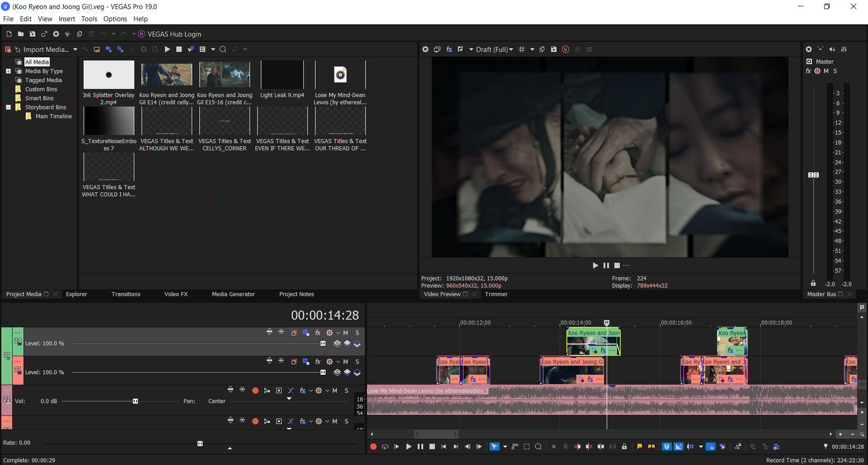This screenshot has width=868, height=465.
Task: Mute video track 20
Action: 346,333
